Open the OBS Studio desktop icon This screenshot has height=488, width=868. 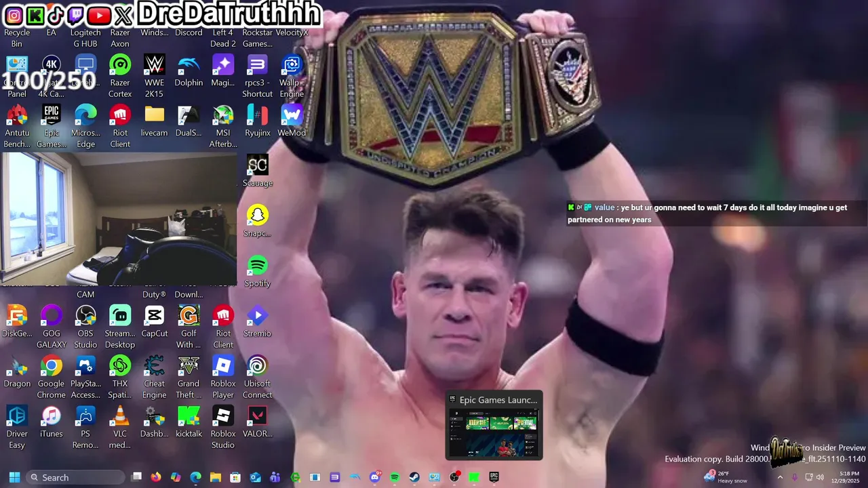85,327
